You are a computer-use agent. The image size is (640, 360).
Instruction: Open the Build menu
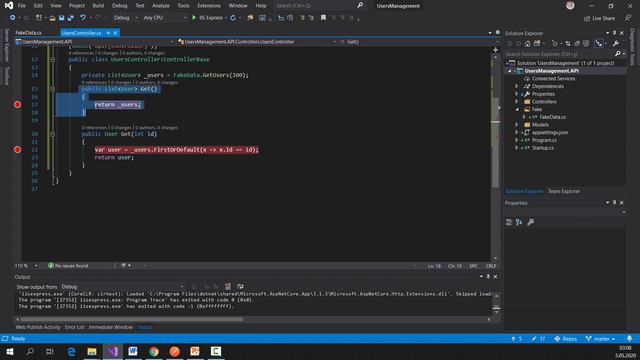(98, 6)
